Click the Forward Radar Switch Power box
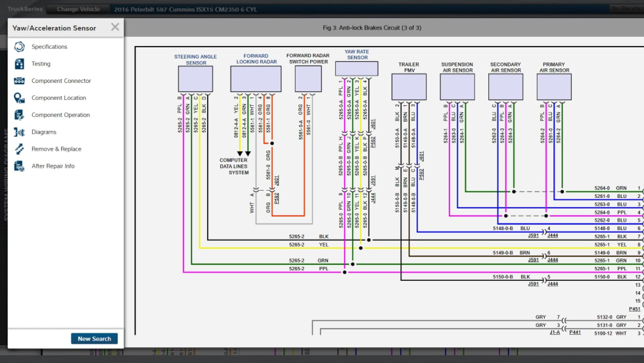 308,79
